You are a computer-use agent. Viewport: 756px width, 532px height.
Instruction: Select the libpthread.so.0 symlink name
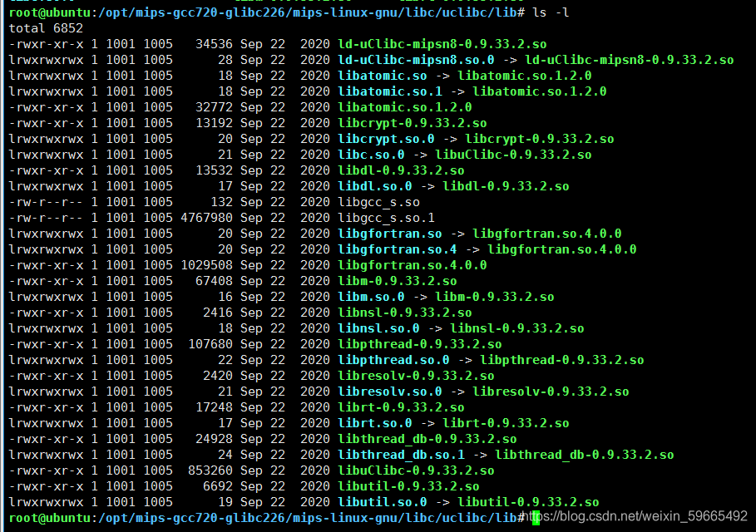pyautogui.click(x=394, y=361)
